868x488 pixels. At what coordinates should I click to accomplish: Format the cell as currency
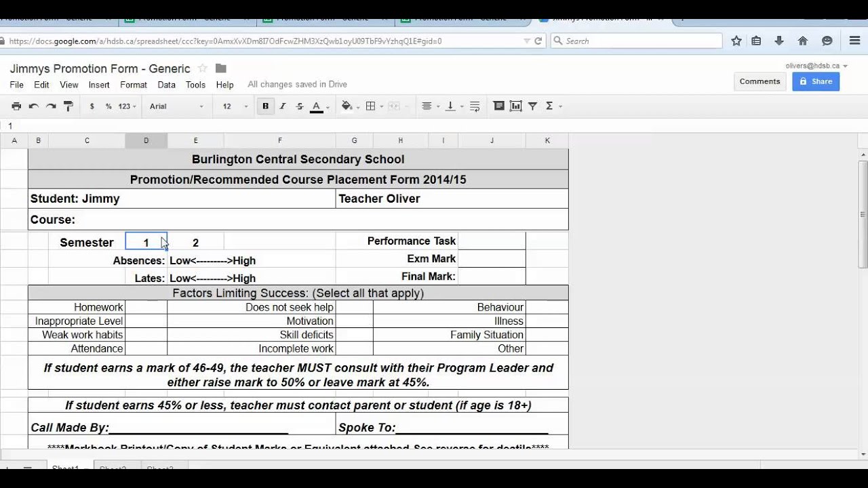[x=92, y=106]
